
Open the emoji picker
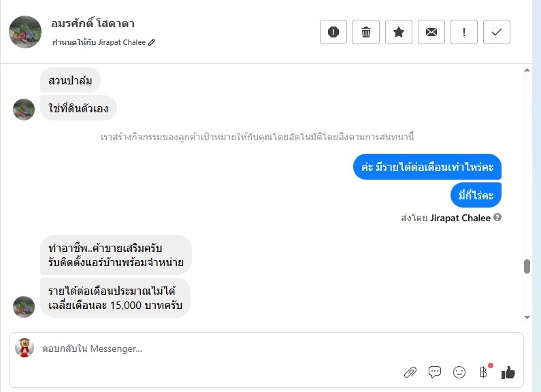coord(459,372)
